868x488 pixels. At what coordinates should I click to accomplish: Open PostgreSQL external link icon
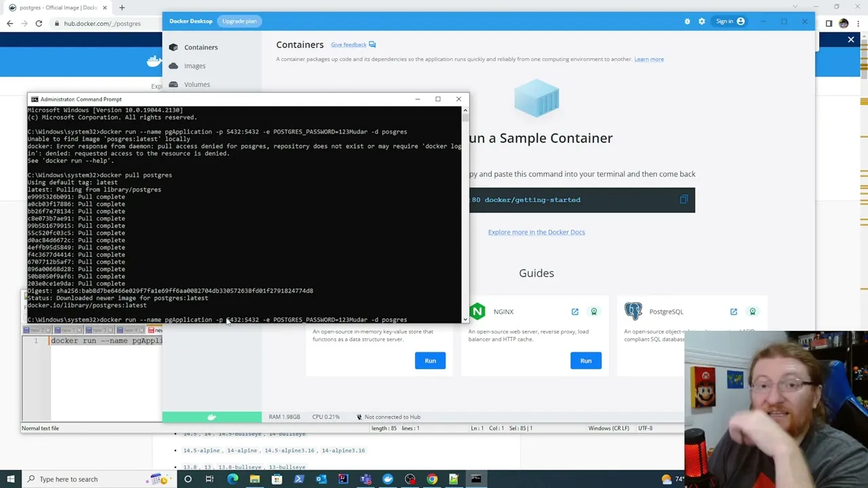tap(734, 312)
